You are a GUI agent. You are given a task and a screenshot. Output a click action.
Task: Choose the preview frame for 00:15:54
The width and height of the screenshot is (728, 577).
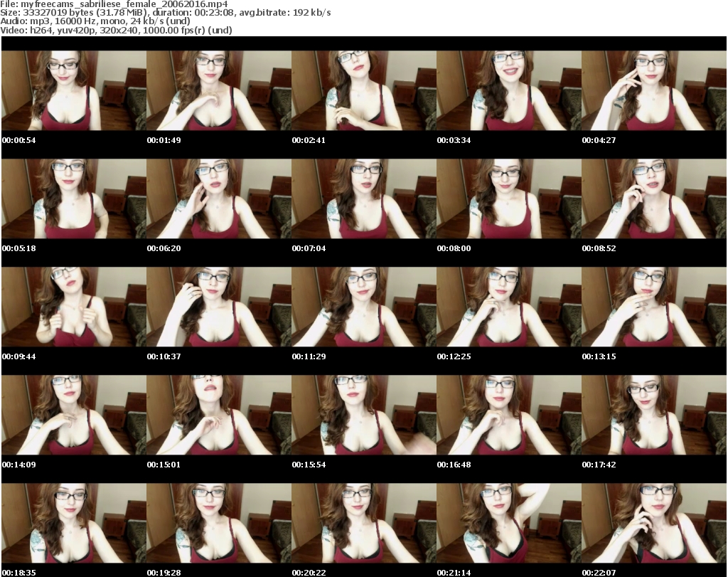coord(364,415)
